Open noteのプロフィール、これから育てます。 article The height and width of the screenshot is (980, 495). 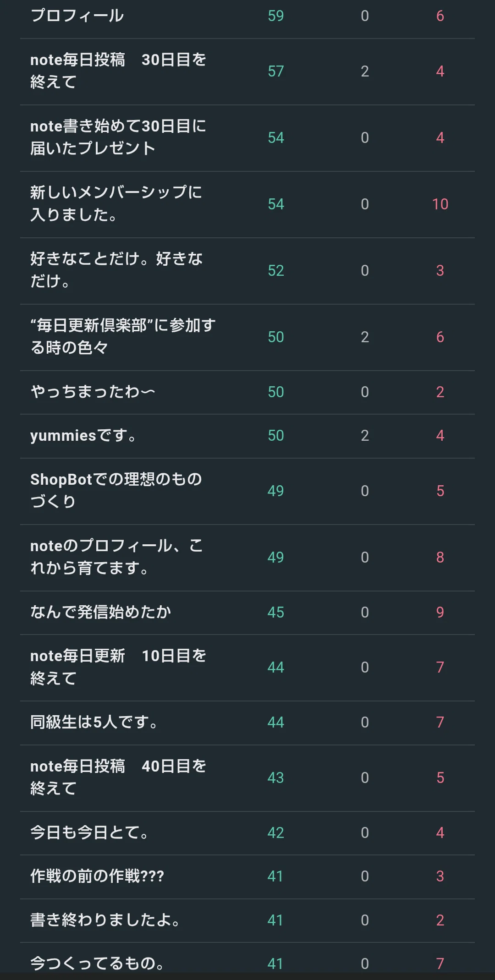(x=247, y=558)
